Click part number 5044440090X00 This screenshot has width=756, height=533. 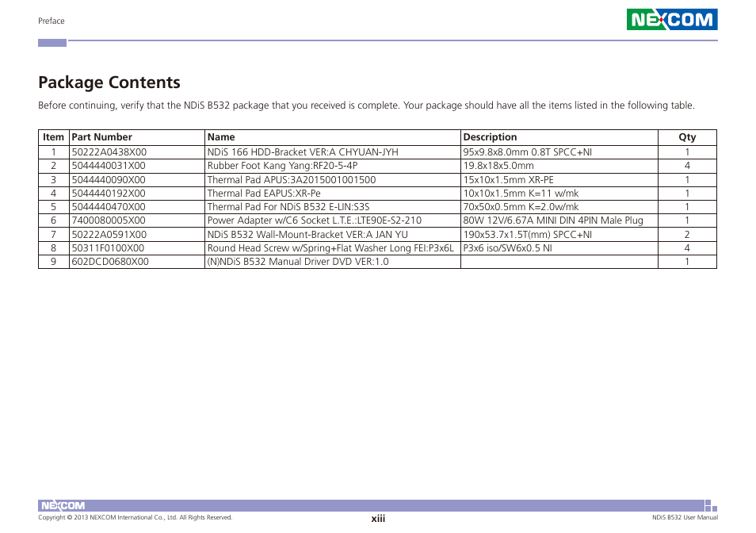109,180
